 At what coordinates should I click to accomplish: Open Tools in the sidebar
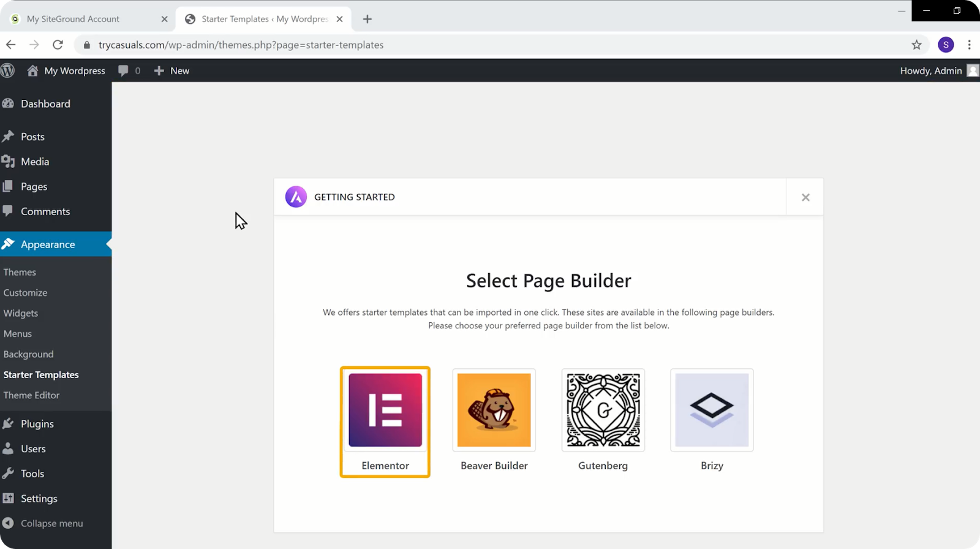tap(56, 474)
